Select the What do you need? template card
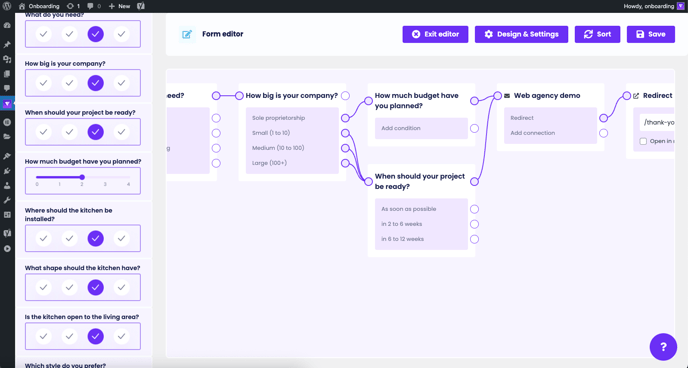 tap(83, 34)
